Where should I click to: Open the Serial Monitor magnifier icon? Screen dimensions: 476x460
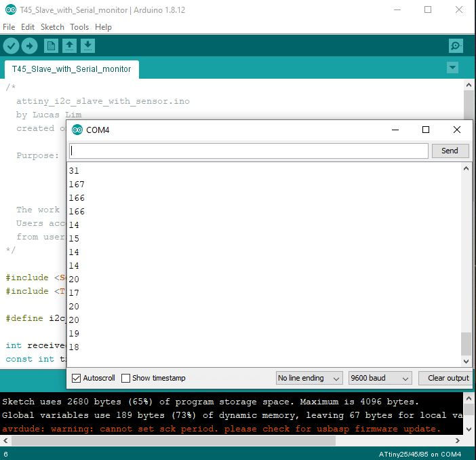pos(456,46)
